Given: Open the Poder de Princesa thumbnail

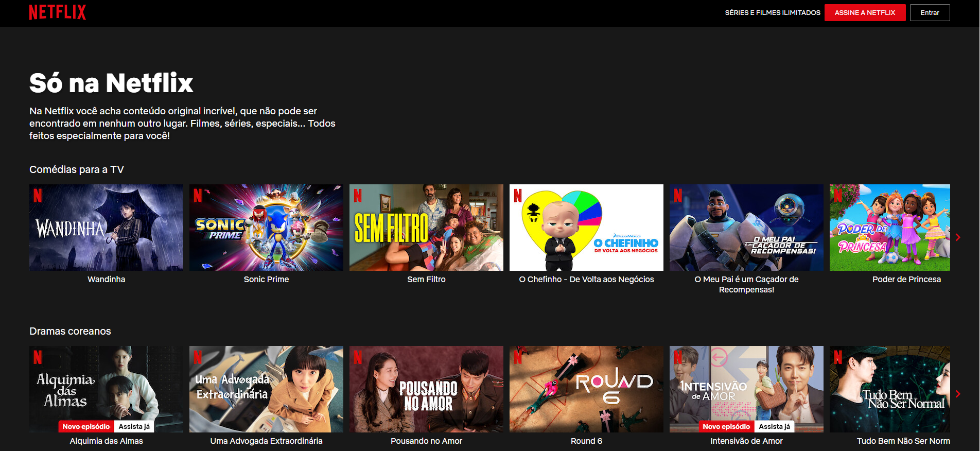Looking at the screenshot, I should point(890,228).
